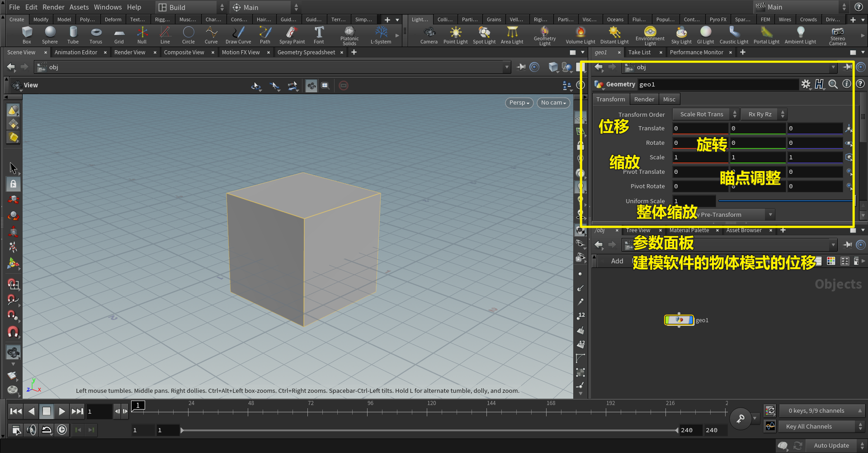This screenshot has width=868, height=453.
Task: Click the Key All Channels button
Action: click(x=809, y=427)
